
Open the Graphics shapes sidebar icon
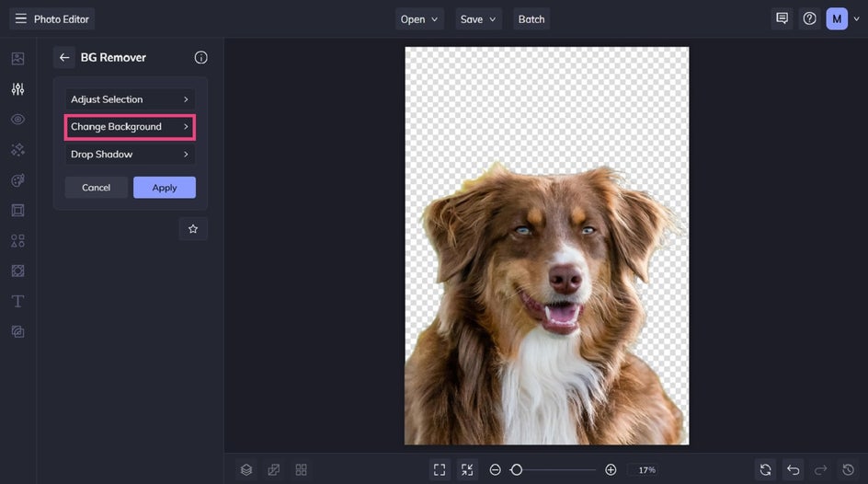(x=17, y=241)
